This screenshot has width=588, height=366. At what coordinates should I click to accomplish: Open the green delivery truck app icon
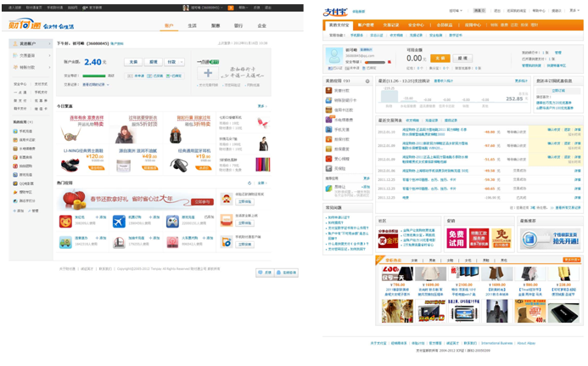point(65,243)
